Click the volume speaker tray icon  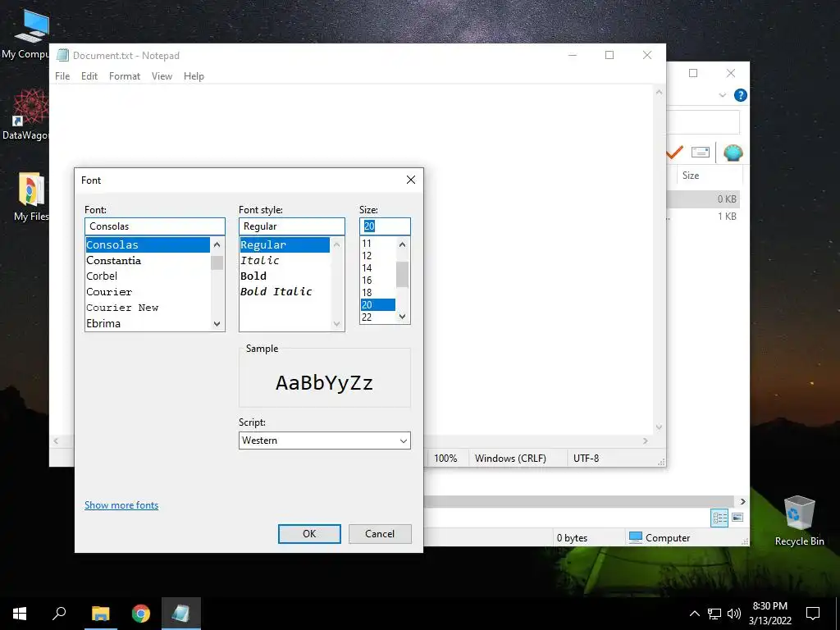(734, 614)
